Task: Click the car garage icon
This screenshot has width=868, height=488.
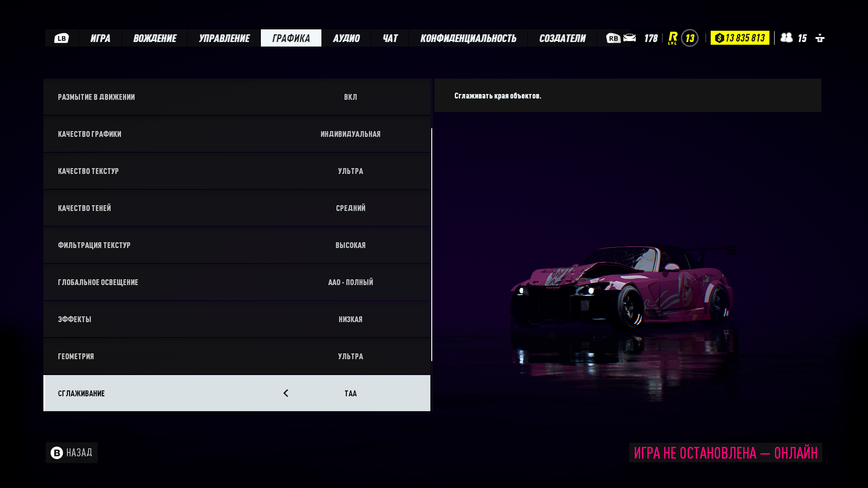Action: (x=630, y=38)
